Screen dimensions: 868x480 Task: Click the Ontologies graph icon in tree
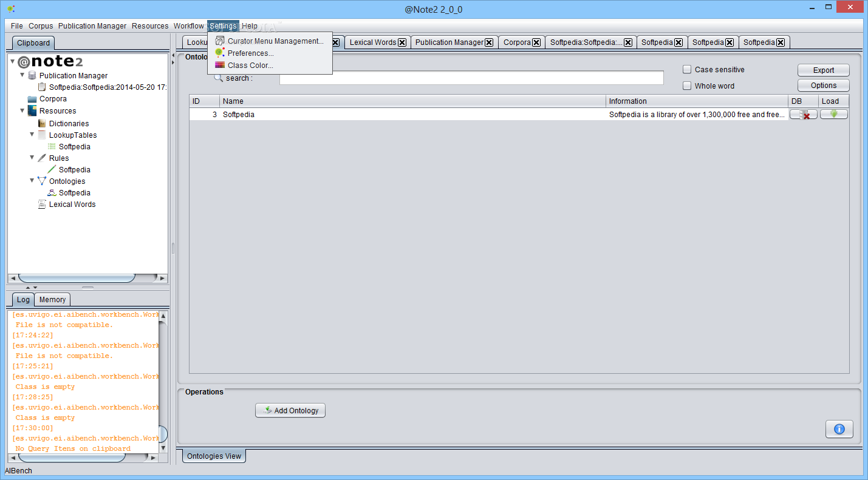[42, 181]
